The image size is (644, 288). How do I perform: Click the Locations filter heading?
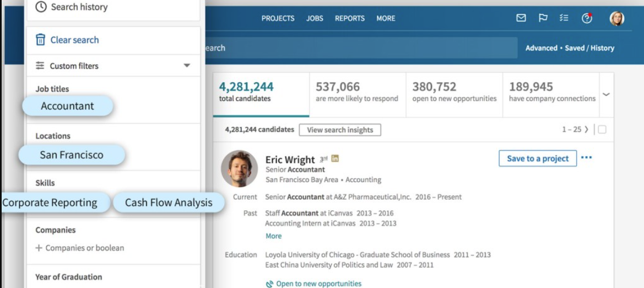point(53,136)
